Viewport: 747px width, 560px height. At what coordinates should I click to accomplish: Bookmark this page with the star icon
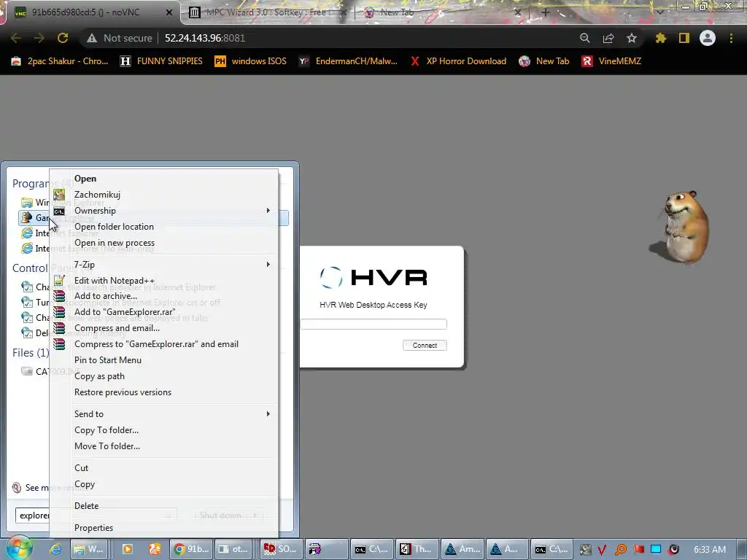point(632,38)
